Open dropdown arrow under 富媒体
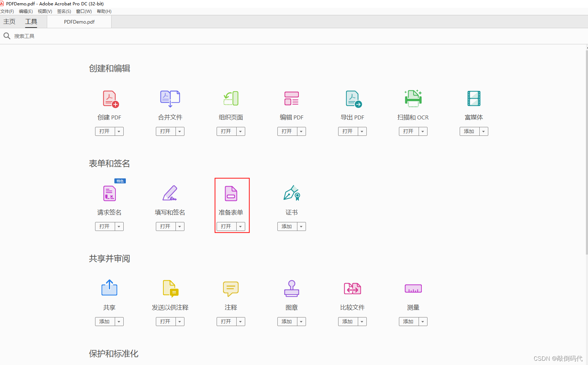Image resolution: width=588 pixels, height=365 pixels. (x=484, y=132)
